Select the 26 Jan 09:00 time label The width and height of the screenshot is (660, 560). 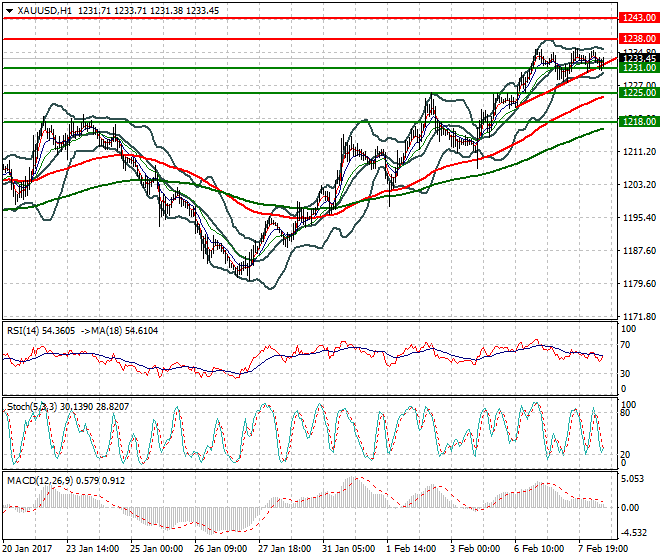point(221,549)
